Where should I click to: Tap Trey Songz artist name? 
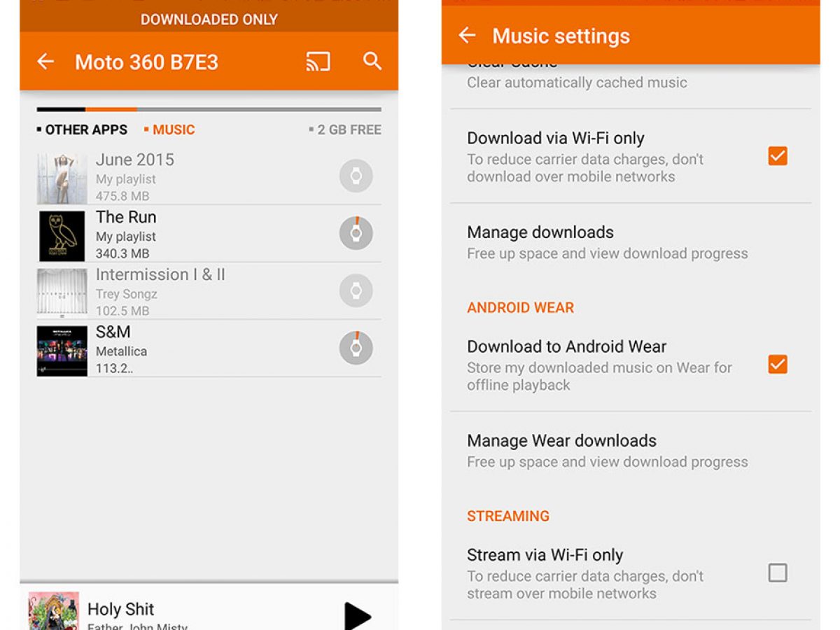click(127, 294)
